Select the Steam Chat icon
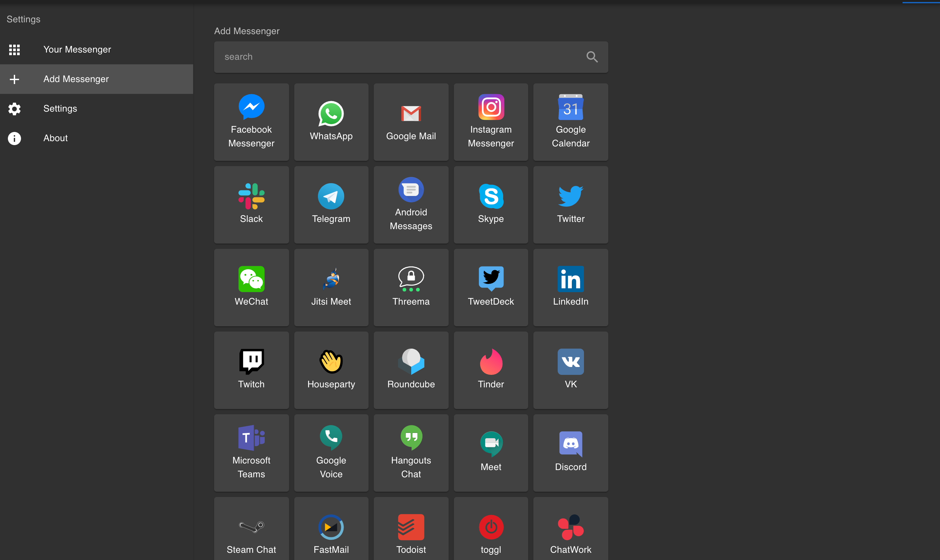The height and width of the screenshot is (560, 940). 251,527
